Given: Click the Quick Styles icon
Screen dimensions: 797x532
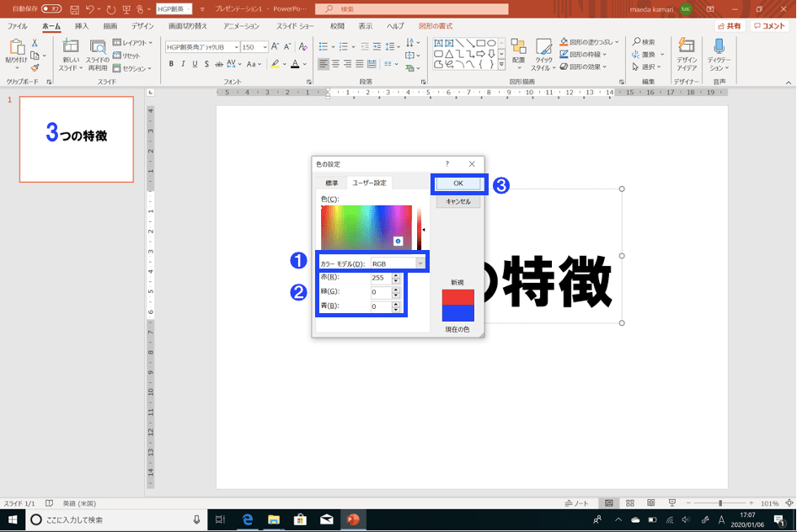Looking at the screenshot, I should click(x=543, y=46).
